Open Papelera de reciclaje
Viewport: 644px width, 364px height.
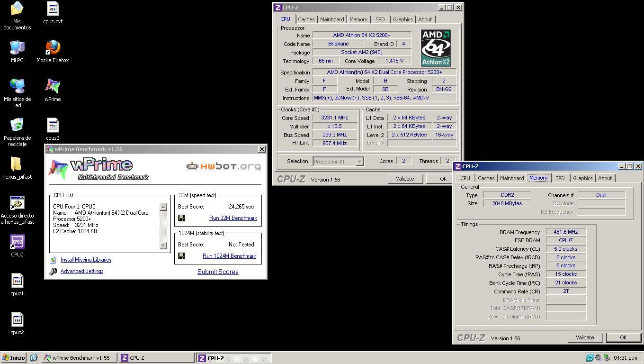(x=17, y=132)
